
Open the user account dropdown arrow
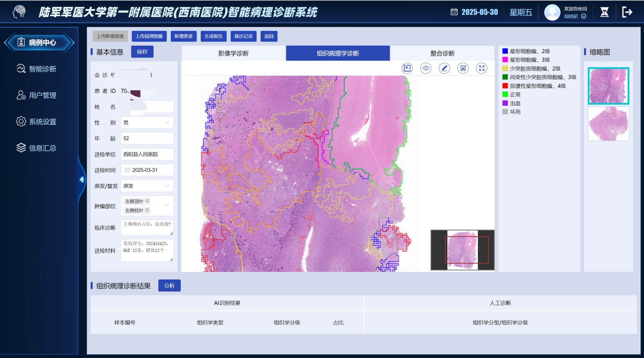[x=584, y=17]
